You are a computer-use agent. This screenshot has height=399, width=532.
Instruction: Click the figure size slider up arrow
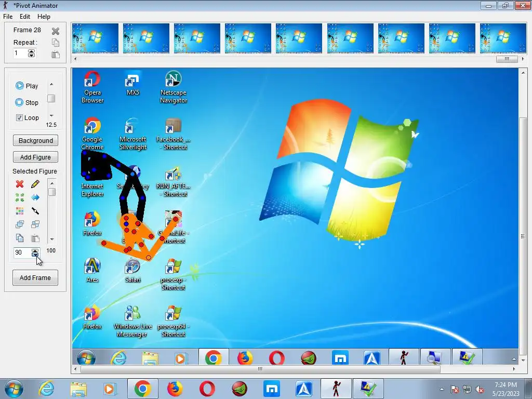[x=52, y=183]
